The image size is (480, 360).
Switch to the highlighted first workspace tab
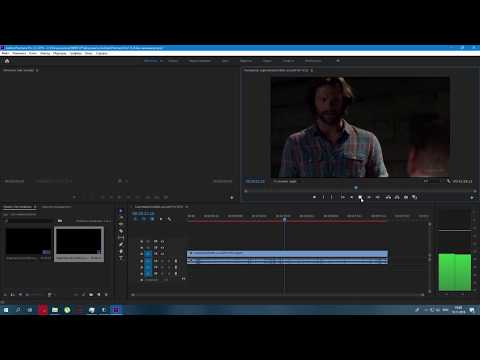[151, 61]
